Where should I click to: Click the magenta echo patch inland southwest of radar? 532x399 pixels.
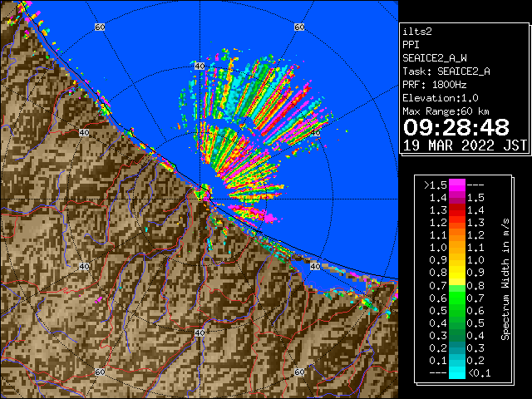[98, 300]
